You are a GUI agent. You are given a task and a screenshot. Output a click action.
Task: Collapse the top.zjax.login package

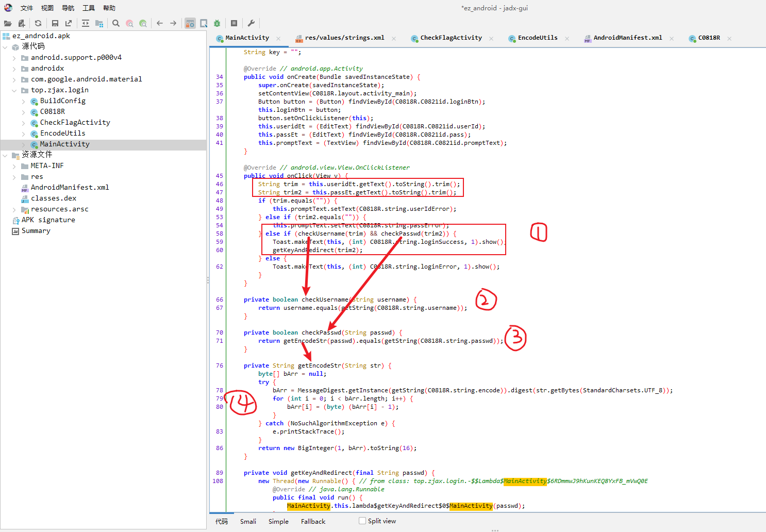[x=14, y=90]
